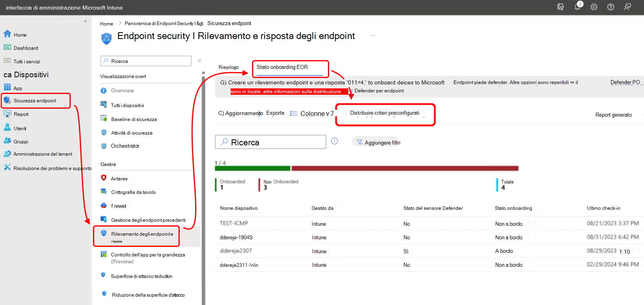Open Attività di sicurezza
644x305 pixels.
point(132,133)
